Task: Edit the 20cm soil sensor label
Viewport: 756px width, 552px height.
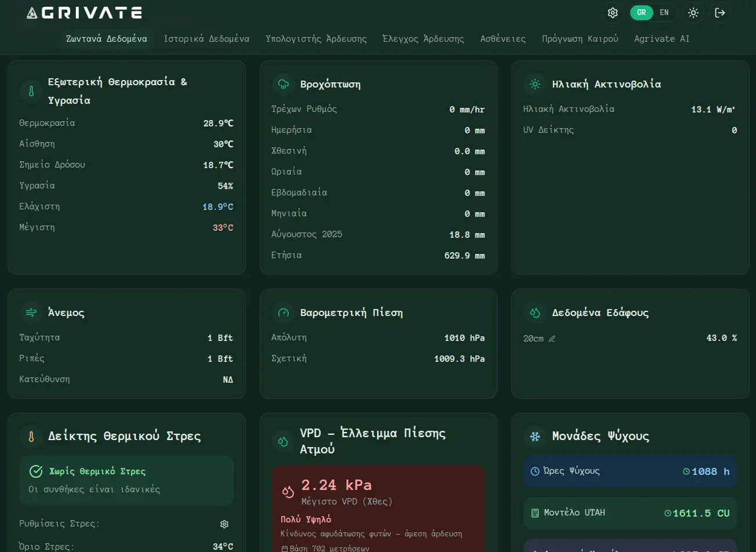Action: [552, 339]
